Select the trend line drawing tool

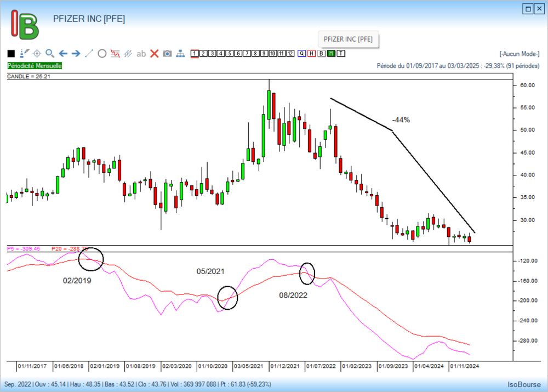point(89,53)
